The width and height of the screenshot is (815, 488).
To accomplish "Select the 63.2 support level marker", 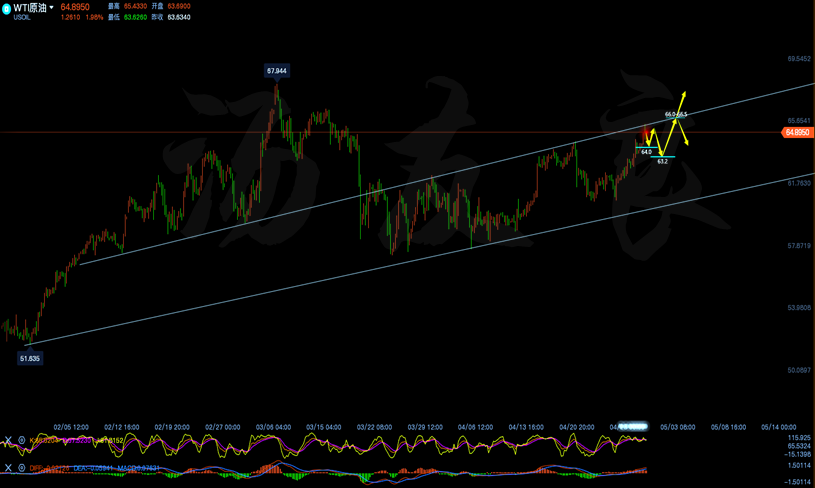I will coord(663,160).
